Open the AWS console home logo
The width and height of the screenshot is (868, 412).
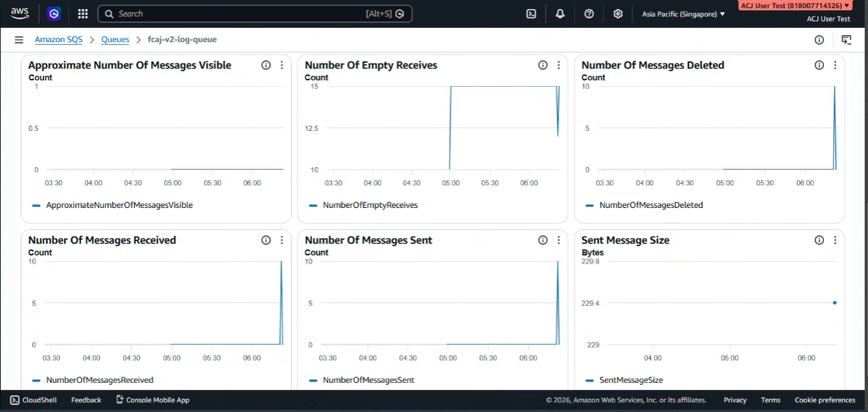(x=19, y=13)
